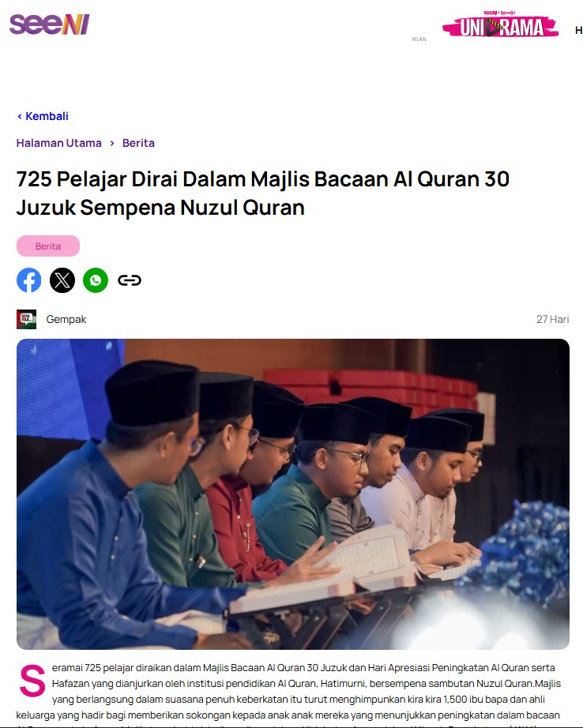The width and height of the screenshot is (583, 728).
Task: Open the partially visible H menu item
Action: 579,30
